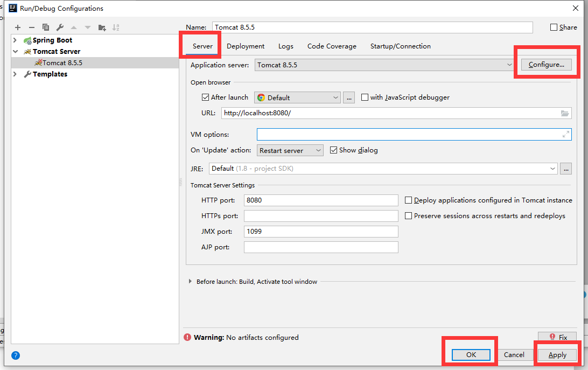This screenshot has height=370, width=588.
Task: Open the Application server dropdown
Action: (384, 65)
